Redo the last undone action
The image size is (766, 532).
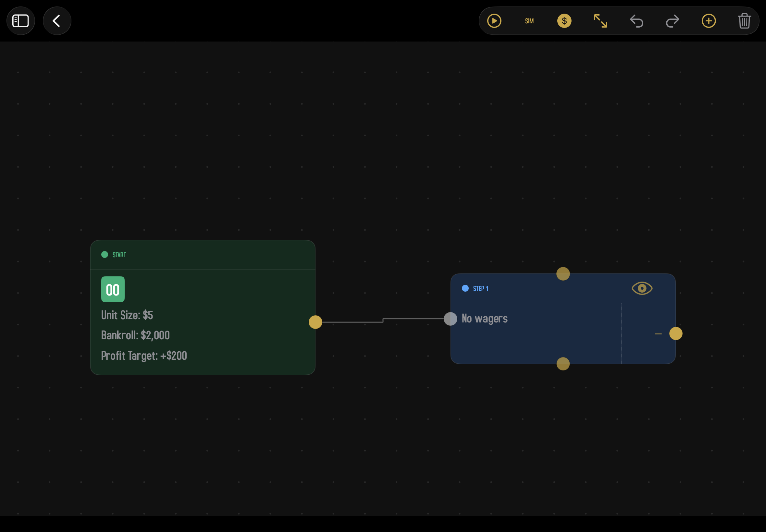(672, 21)
